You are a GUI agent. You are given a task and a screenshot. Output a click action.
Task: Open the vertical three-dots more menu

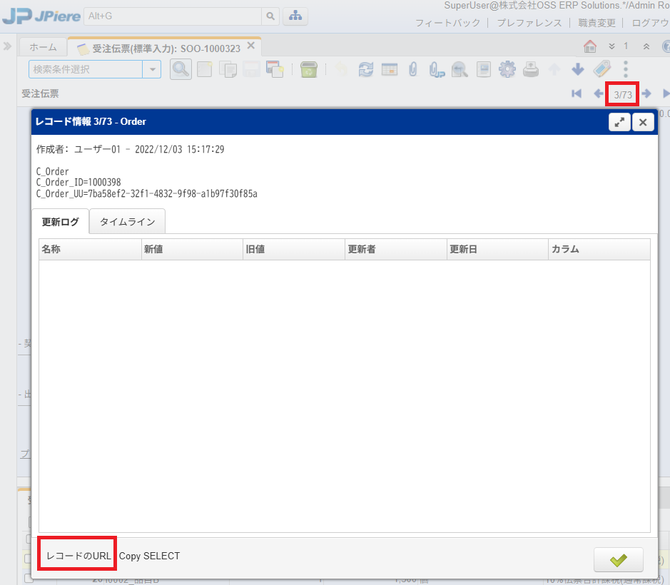[626, 69]
